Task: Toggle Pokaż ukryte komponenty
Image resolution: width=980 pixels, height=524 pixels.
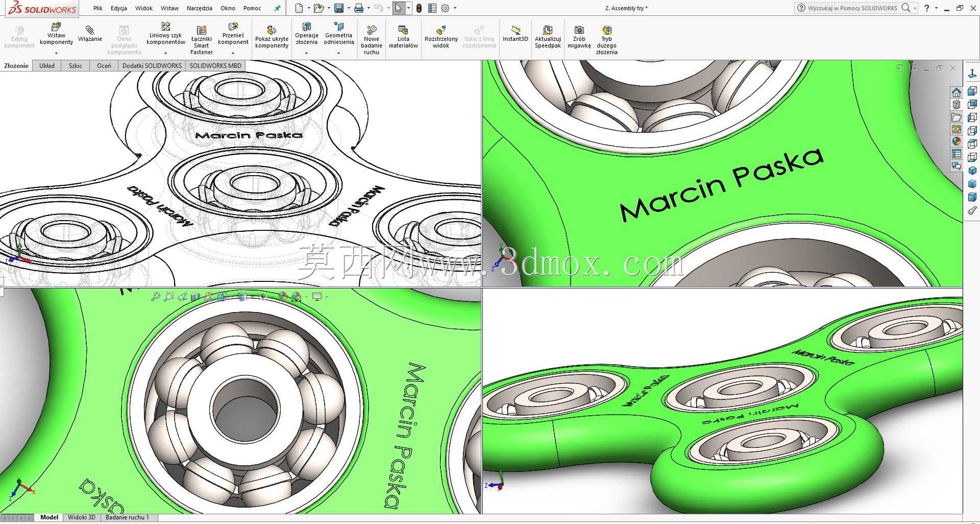Action: pos(272,37)
